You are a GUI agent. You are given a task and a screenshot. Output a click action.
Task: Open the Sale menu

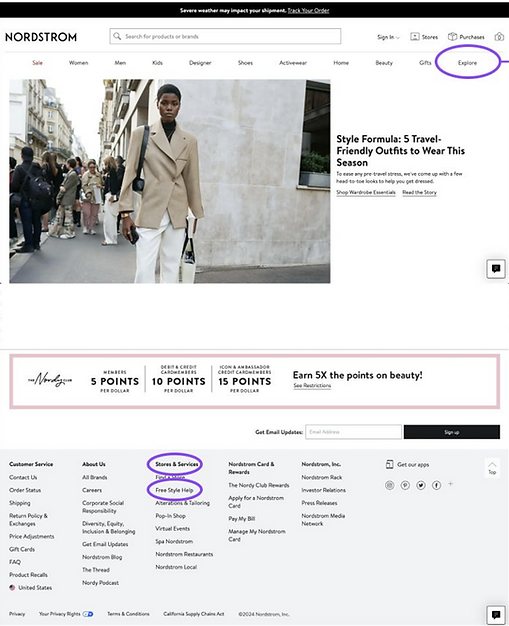(38, 63)
